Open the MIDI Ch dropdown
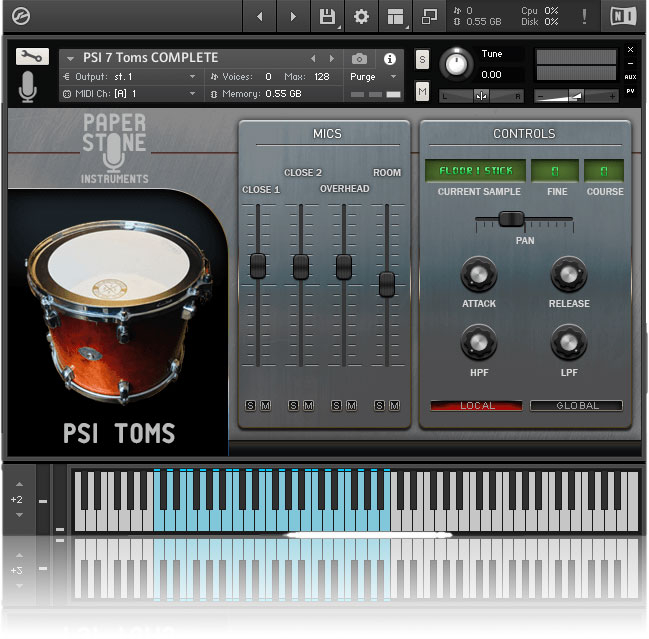 click(192, 94)
